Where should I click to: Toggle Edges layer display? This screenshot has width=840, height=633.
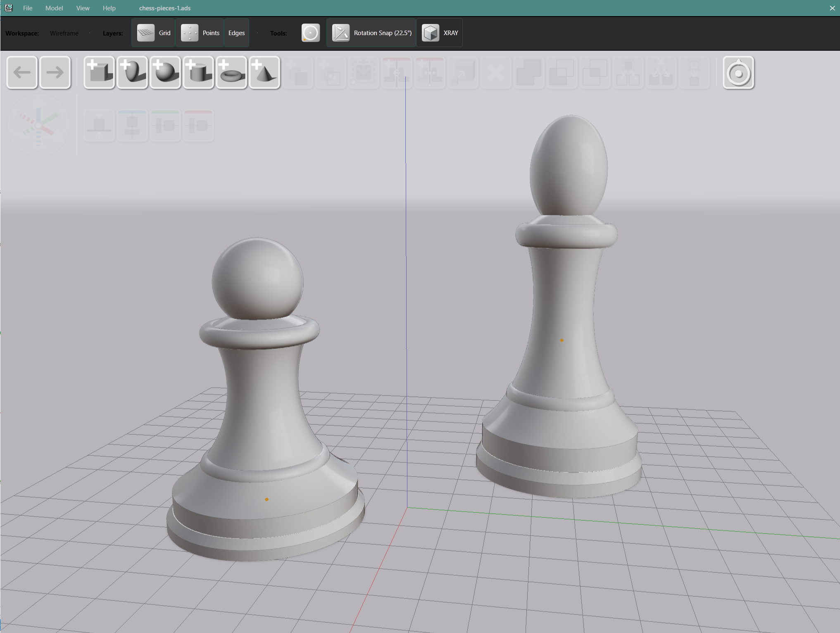(236, 33)
